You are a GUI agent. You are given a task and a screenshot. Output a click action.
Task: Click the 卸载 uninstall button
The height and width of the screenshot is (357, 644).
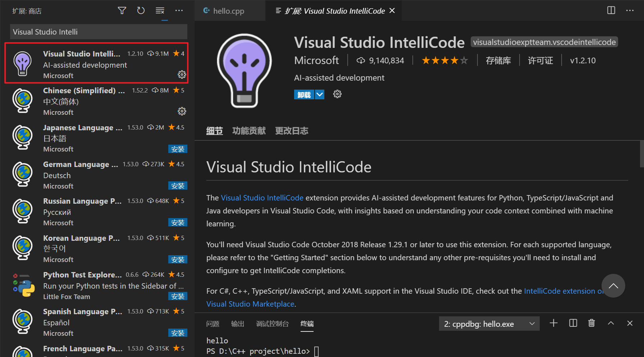click(304, 95)
